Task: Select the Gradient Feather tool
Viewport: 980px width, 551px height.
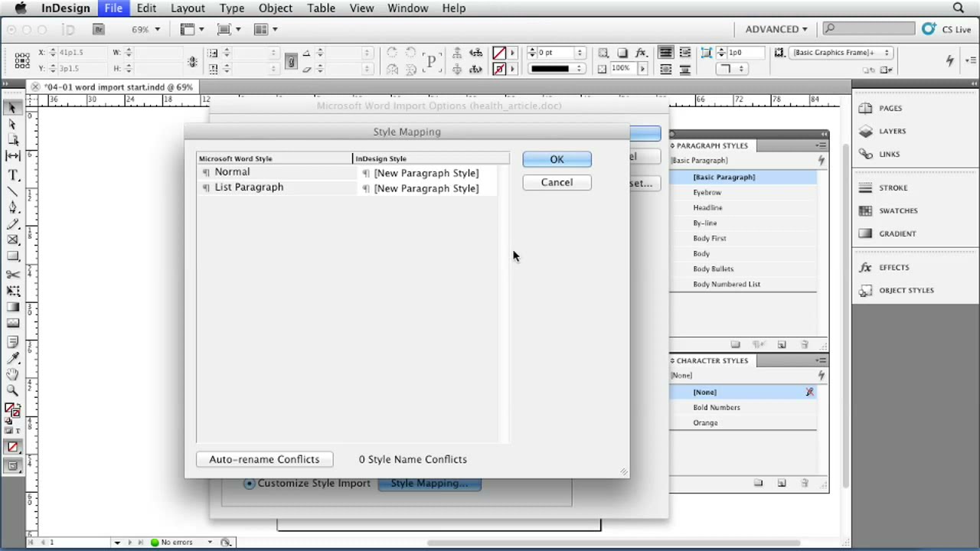Action: point(13,323)
